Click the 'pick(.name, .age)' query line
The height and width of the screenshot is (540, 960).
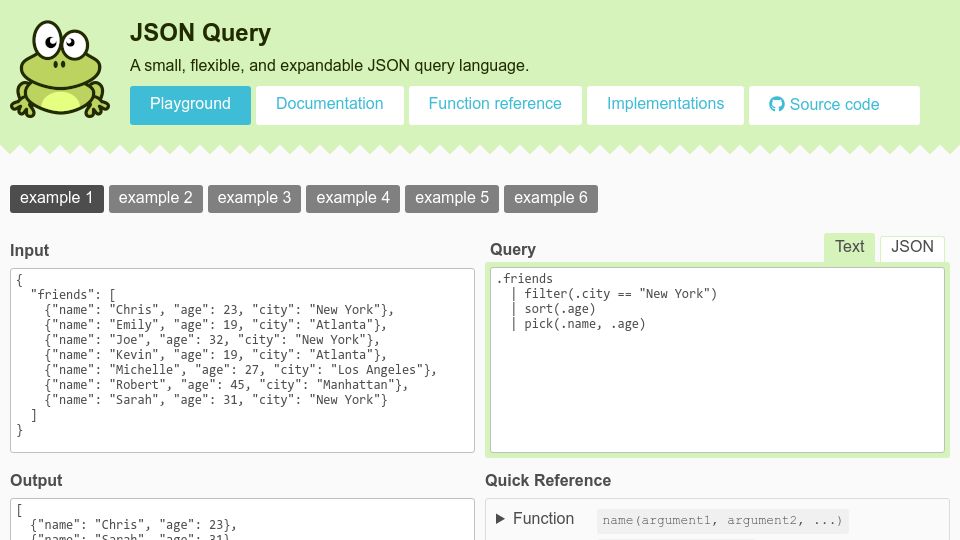pos(585,324)
